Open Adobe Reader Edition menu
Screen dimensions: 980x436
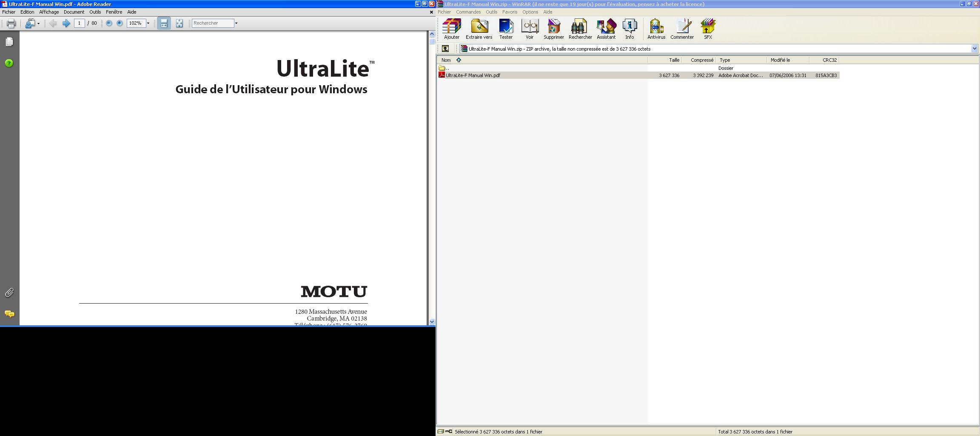click(27, 12)
